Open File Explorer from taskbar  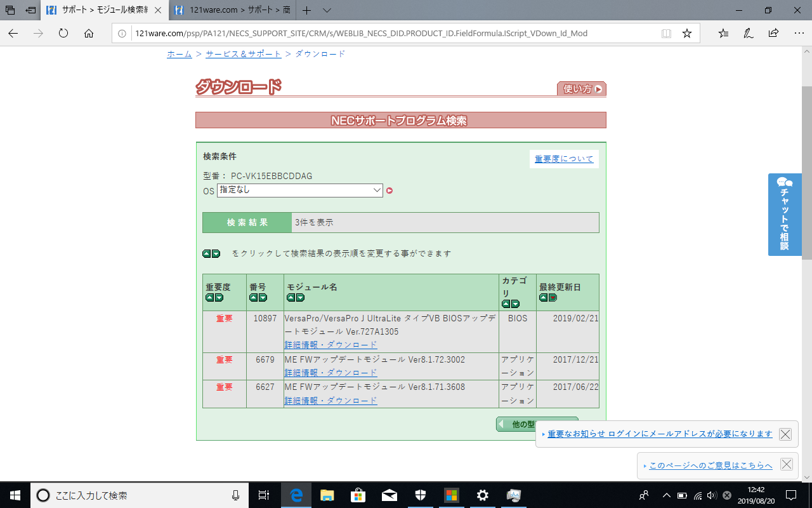[x=327, y=495]
